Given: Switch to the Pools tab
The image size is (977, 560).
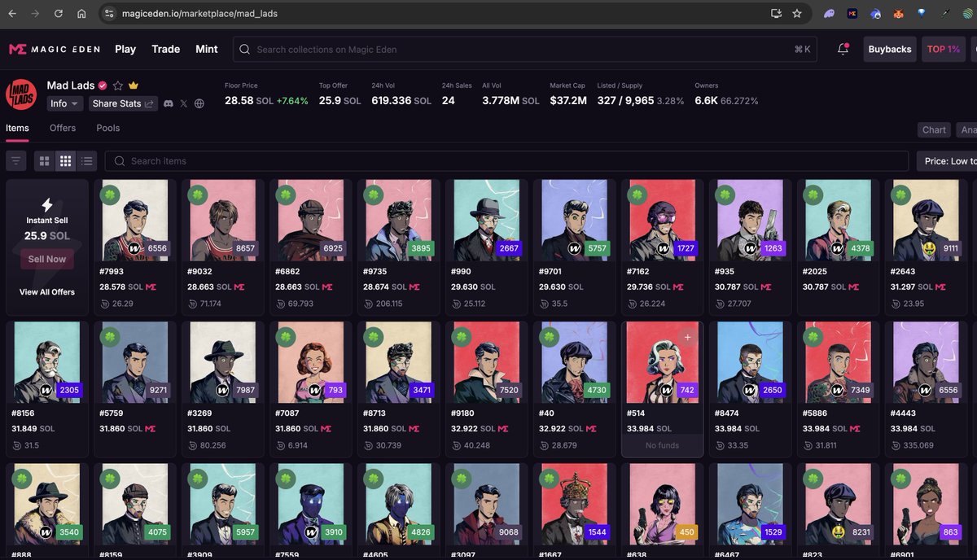Looking at the screenshot, I should [x=108, y=128].
